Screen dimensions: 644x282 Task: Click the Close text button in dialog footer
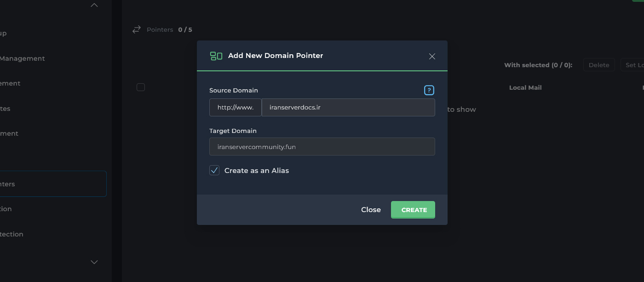coord(371,210)
